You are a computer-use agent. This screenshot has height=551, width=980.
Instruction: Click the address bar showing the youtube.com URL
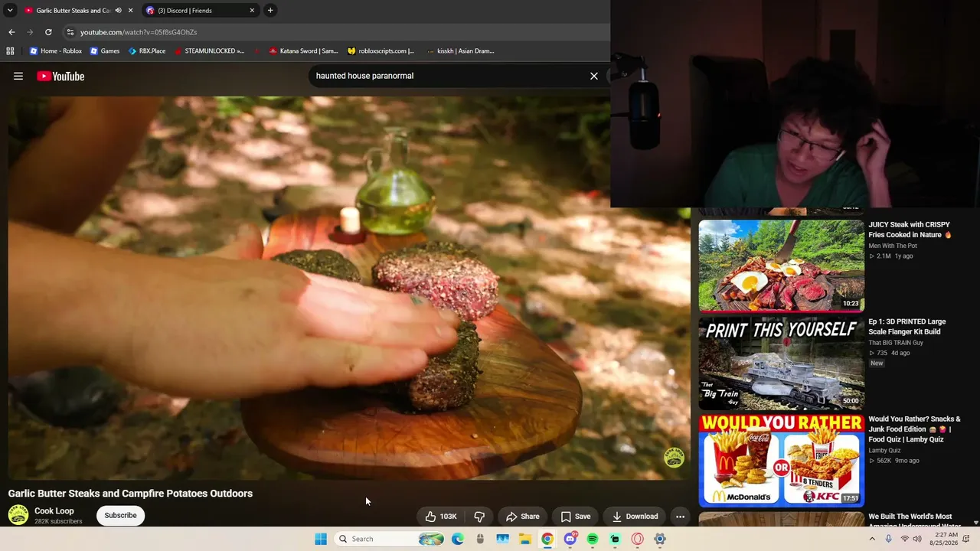(337, 32)
